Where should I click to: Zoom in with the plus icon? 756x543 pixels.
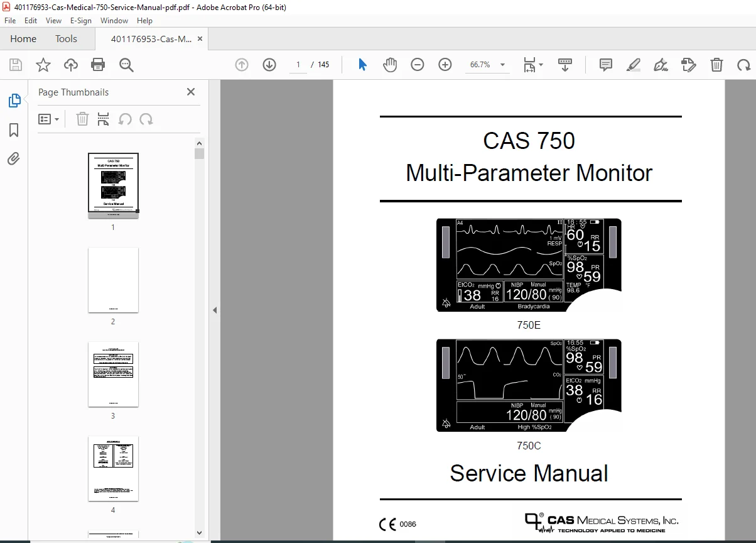click(x=445, y=65)
